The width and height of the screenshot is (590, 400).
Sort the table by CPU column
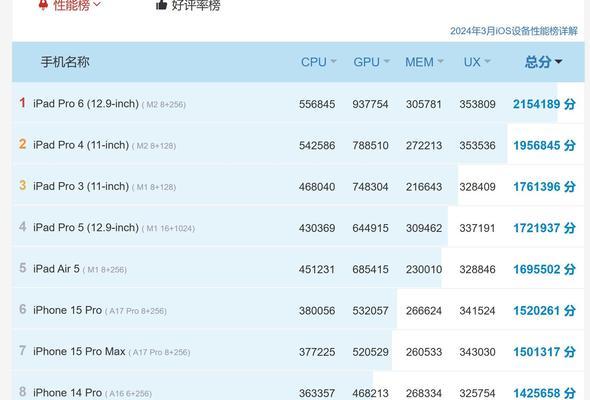point(318,62)
